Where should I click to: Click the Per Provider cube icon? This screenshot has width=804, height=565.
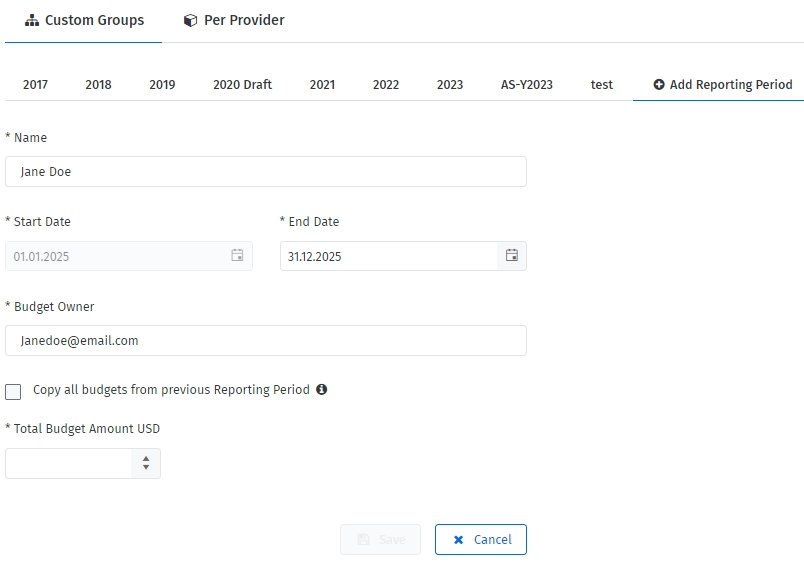point(190,20)
